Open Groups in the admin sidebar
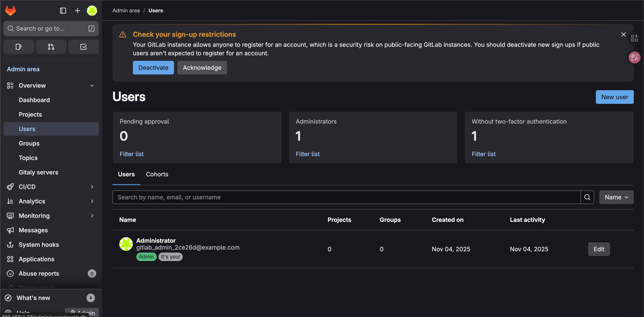The width and height of the screenshot is (644, 317). tap(29, 143)
